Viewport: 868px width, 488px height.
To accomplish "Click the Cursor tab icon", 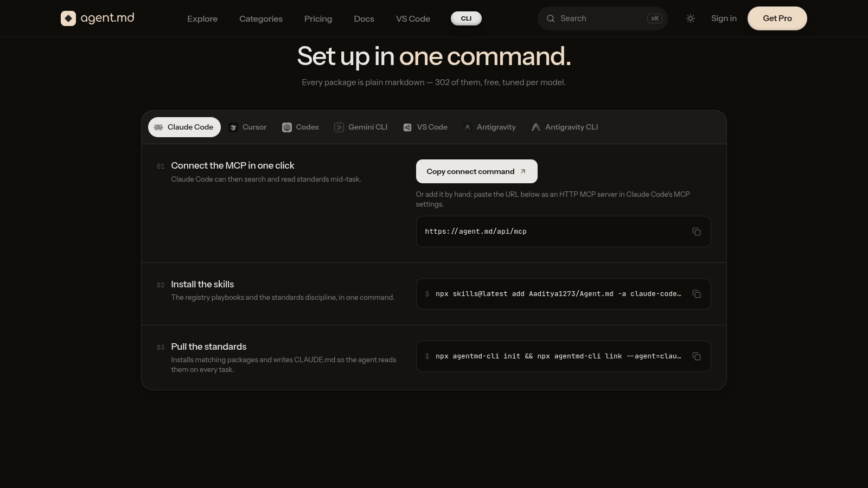I will (x=233, y=127).
